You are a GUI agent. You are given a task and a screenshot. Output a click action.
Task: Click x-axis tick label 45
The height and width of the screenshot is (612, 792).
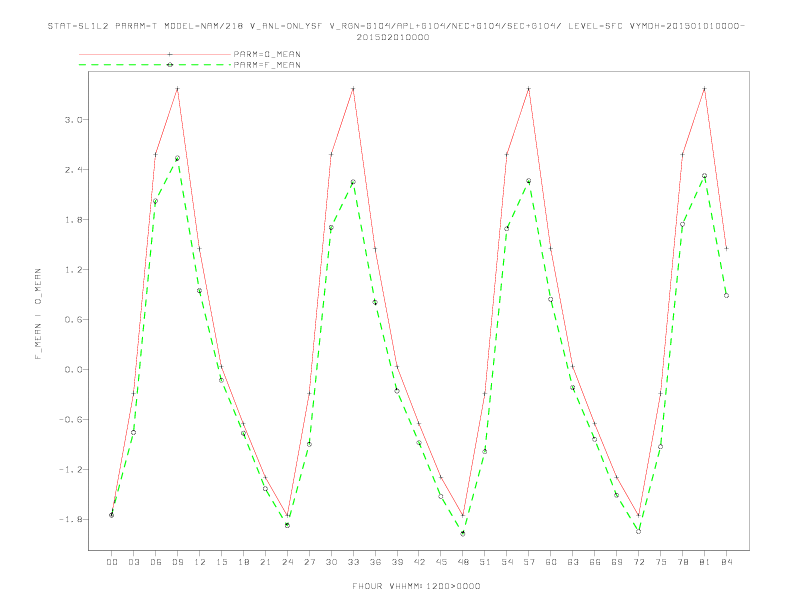point(441,562)
